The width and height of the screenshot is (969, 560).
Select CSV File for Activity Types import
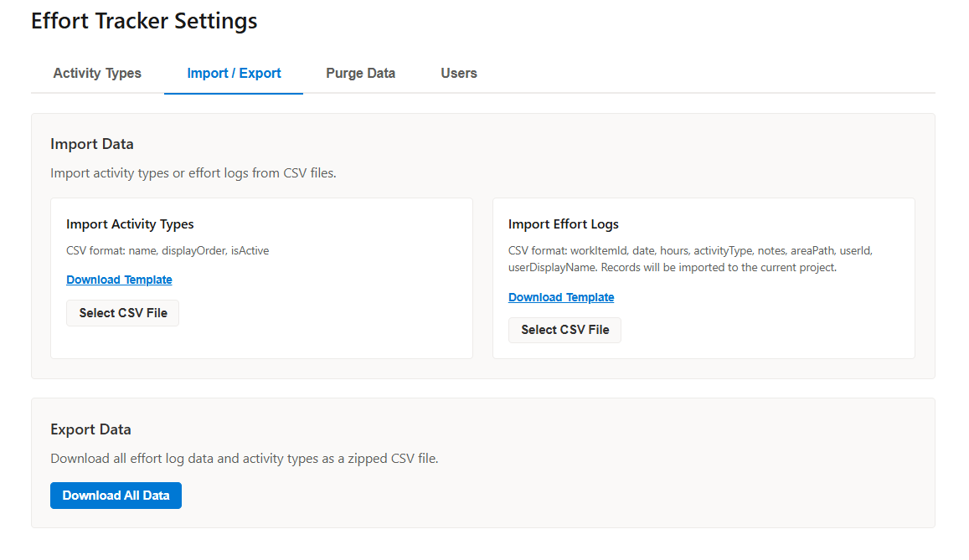[123, 313]
